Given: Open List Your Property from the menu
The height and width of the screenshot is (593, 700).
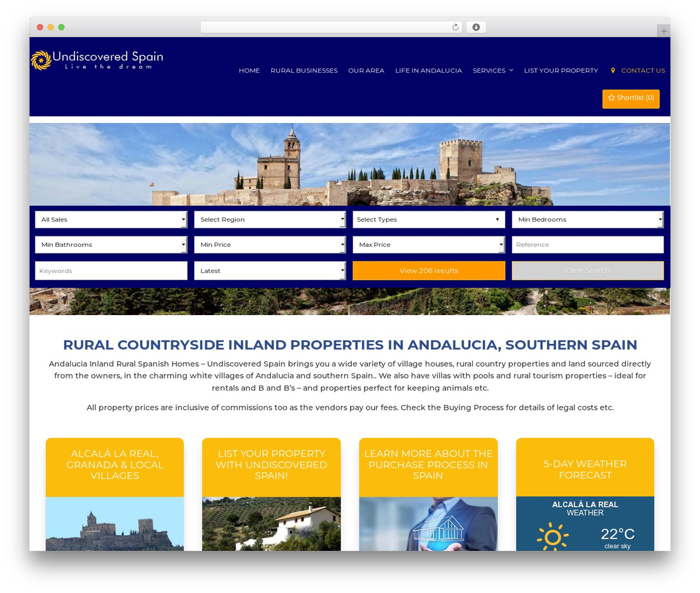Looking at the screenshot, I should [x=561, y=71].
